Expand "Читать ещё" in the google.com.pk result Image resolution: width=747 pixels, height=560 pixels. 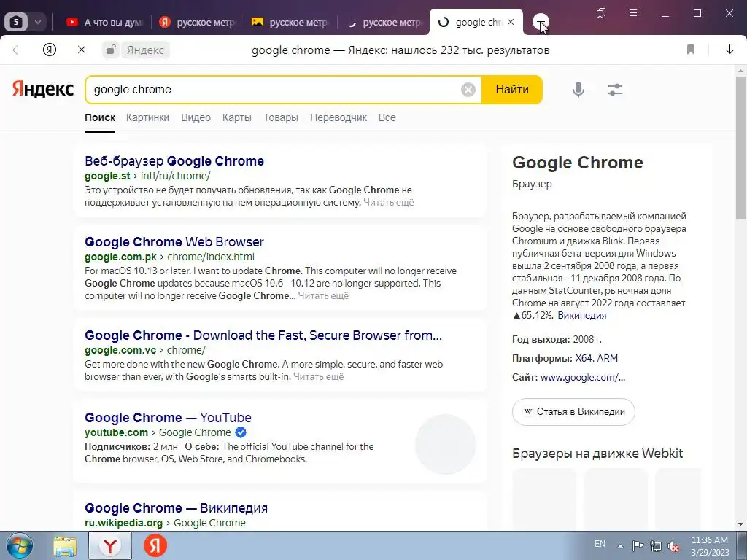point(323,296)
